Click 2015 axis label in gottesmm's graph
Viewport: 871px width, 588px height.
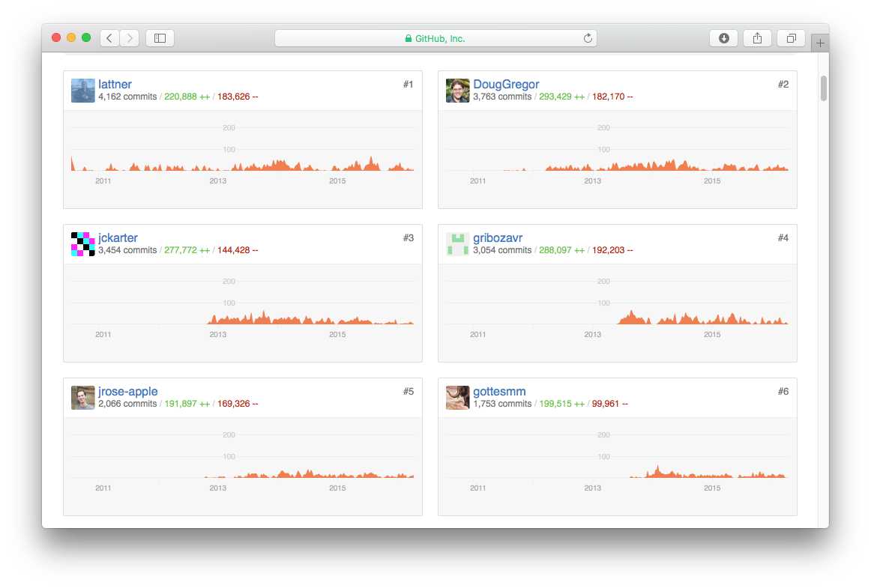coord(712,488)
